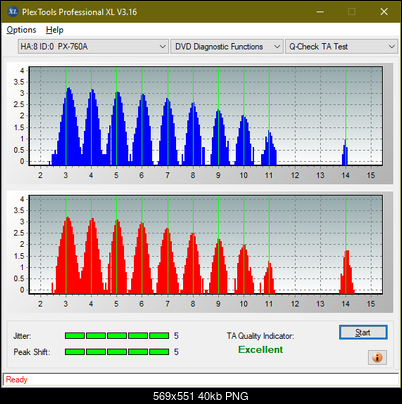The width and height of the screenshot is (402, 404).
Task: Click the Jitter label
Action: (22, 336)
